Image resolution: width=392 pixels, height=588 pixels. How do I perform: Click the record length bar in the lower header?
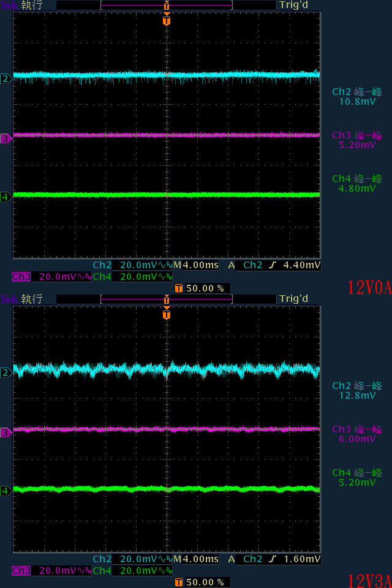pos(167,300)
